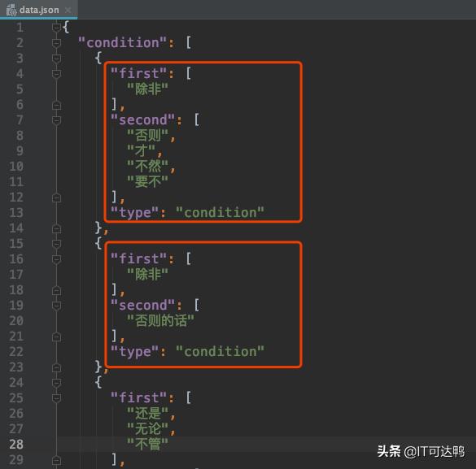Click the "type" key on line 13
Viewport: 476px width, 469px height.
click(134, 212)
